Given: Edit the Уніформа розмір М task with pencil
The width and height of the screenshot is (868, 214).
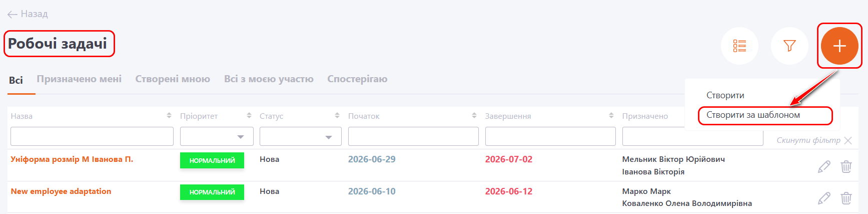Looking at the screenshot, I should pyautogui.click(x=824, y=166).
